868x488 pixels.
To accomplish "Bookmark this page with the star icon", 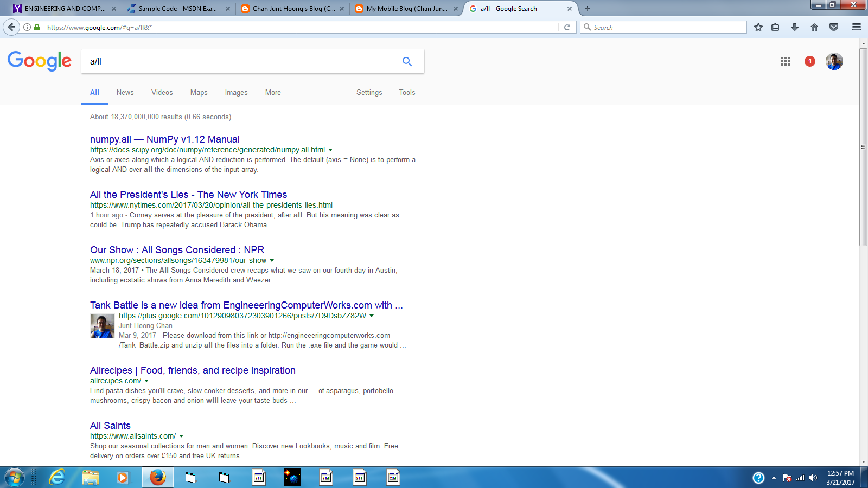I will [x=758, y=27].
